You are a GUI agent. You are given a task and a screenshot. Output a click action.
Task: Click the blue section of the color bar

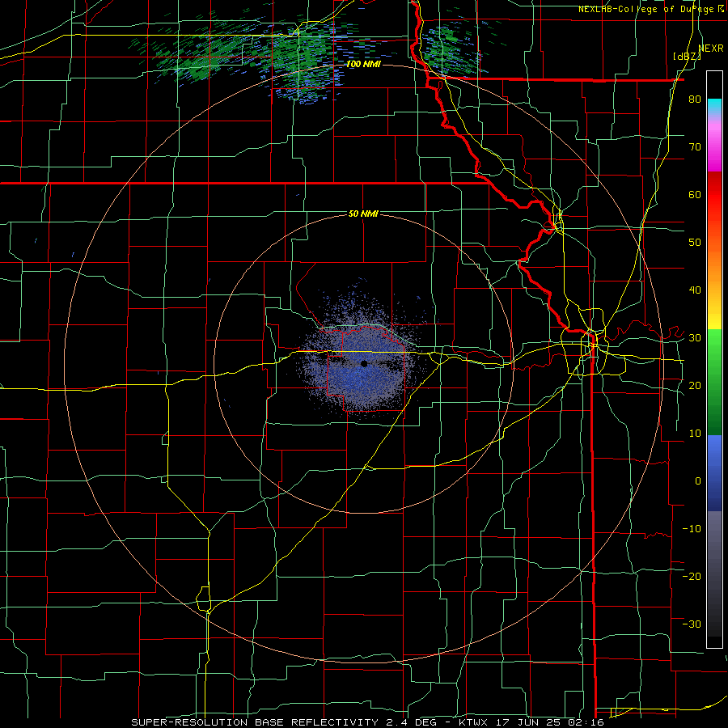[714, 473]
